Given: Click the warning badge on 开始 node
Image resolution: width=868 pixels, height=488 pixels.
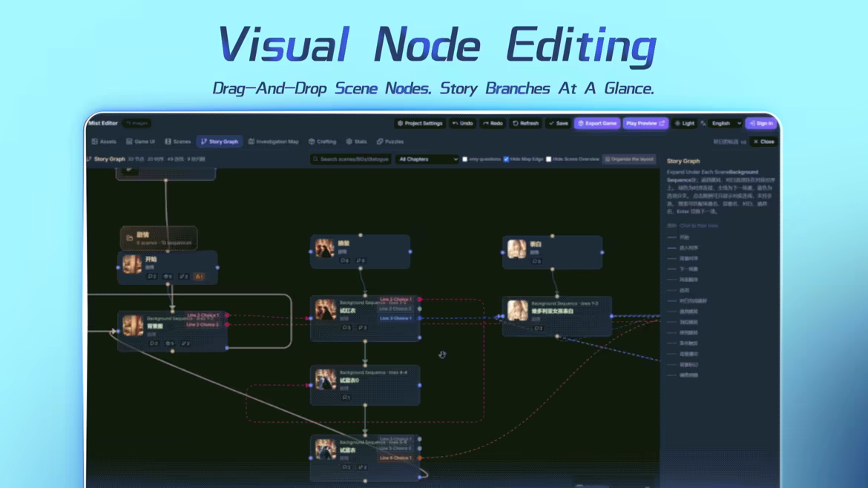Looking at the screenshot, I should (x=200, y=276).
